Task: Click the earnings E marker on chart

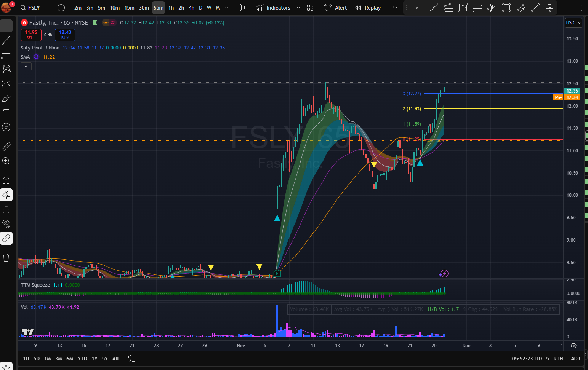Action: [x=277, y=273]
